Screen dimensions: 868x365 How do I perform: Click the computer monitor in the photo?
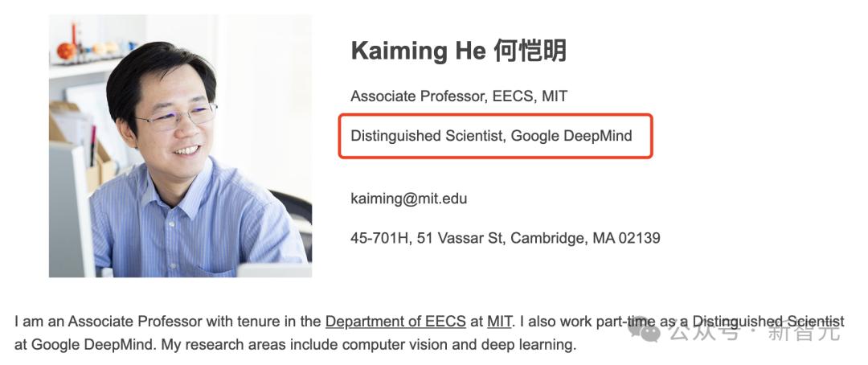71,209
